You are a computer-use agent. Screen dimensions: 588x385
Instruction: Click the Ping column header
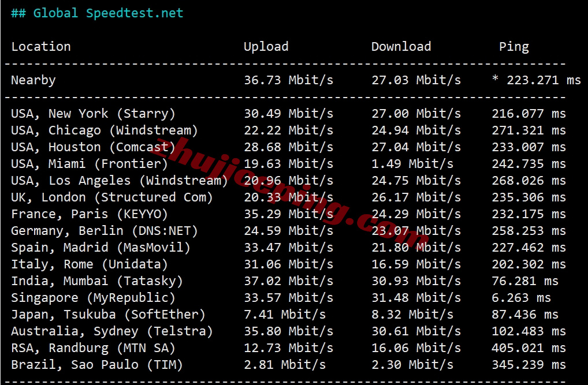(513, 47)
